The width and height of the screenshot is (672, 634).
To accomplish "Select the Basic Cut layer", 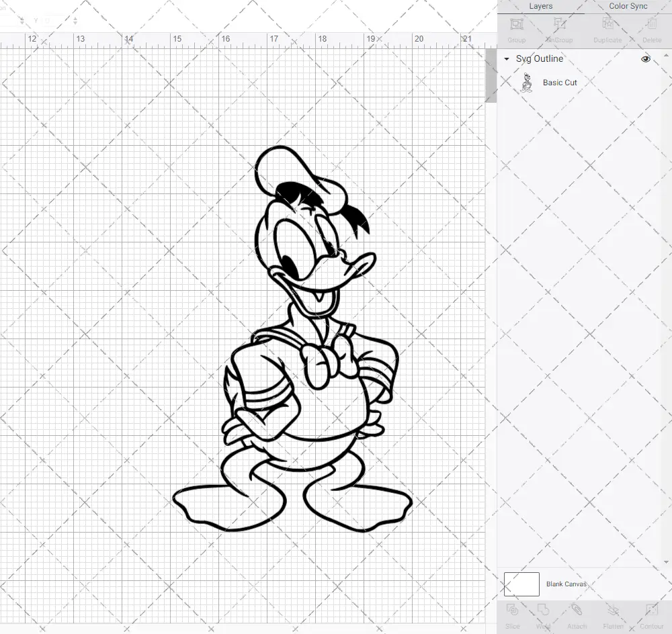I will coord(560,82).
